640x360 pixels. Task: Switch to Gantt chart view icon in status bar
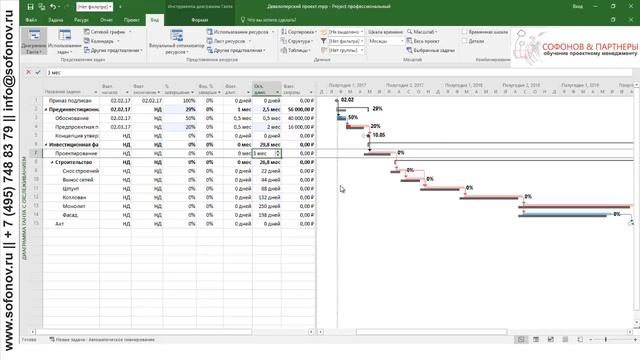(521, 340)
